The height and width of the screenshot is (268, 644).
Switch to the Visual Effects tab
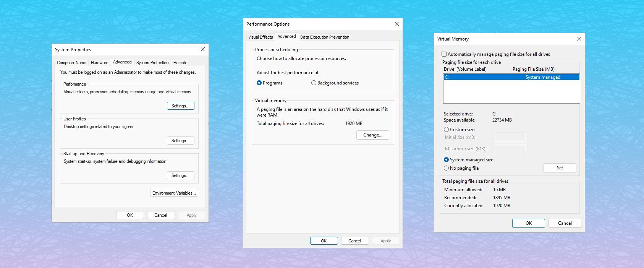(261, 37)
